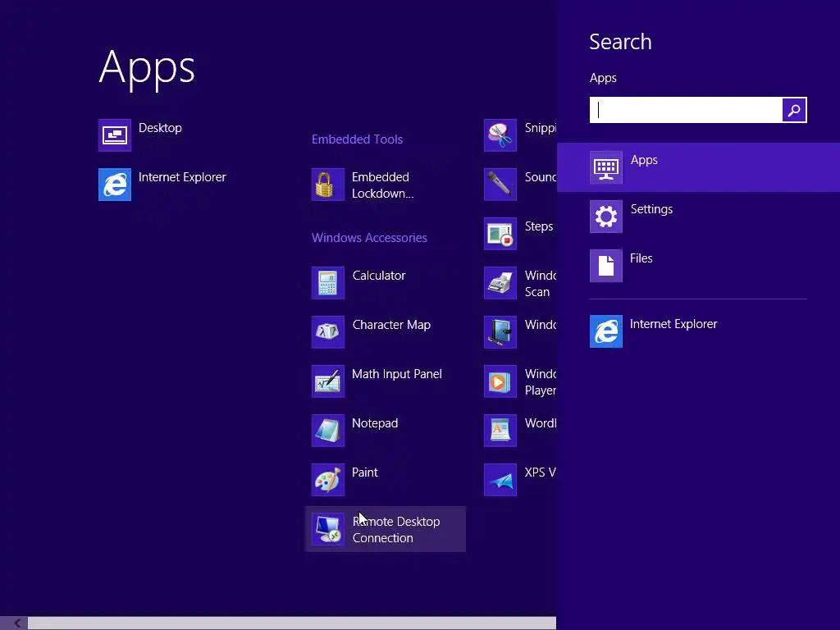This screenshot has width=840, height=630.
Task: Click the Internet Explorer label in Search pane
Action: pos(673,324)
